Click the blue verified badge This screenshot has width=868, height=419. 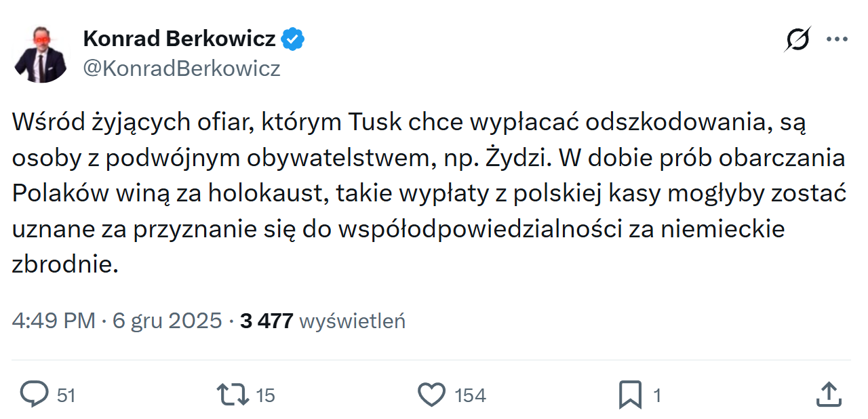[x=293, y=39]
